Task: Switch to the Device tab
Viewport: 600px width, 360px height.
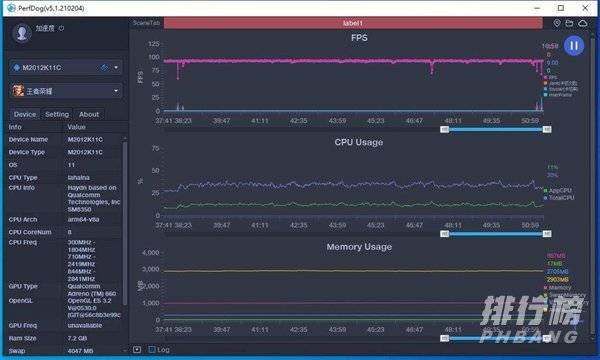Action: (x=25, y=114)
